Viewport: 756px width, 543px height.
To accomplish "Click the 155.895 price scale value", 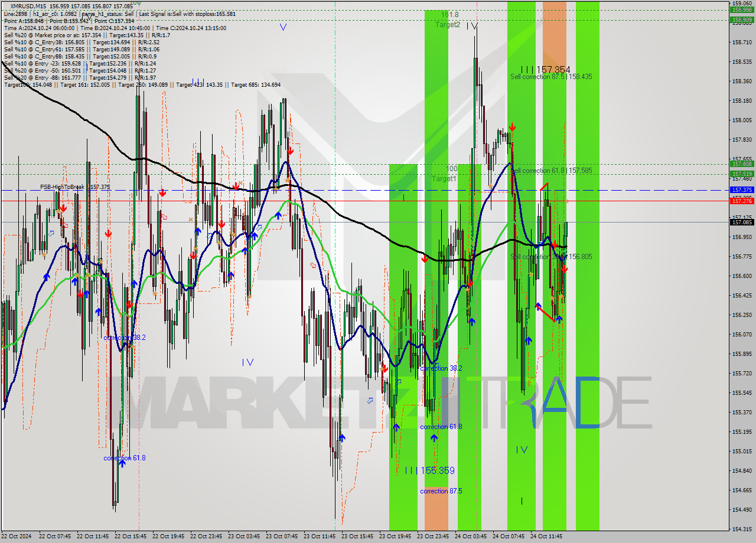I will click(742, 354).
